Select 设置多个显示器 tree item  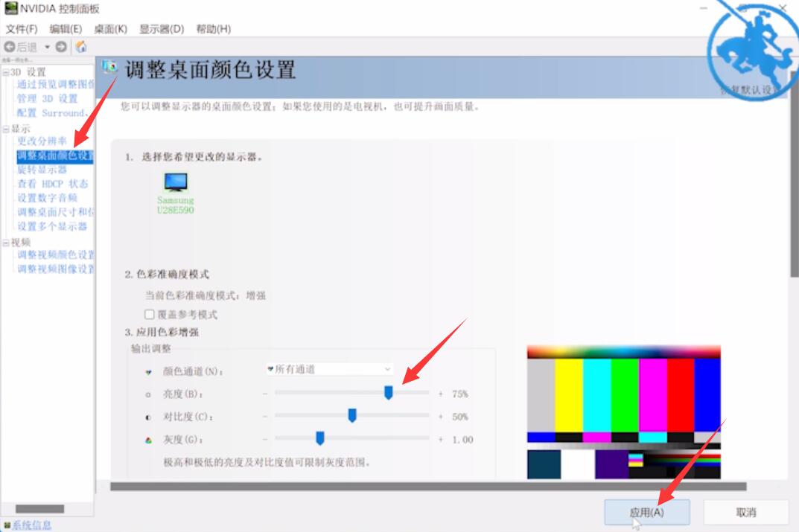click(x=52, y=226)
